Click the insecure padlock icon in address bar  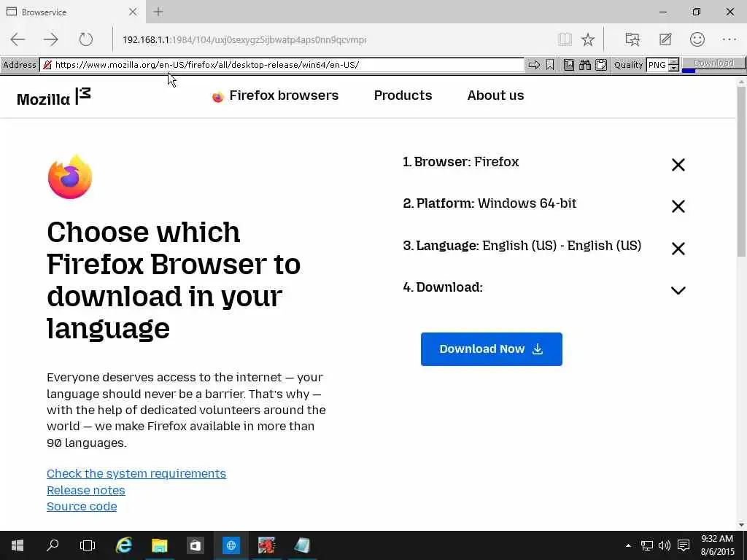click(x=47, y=65)
